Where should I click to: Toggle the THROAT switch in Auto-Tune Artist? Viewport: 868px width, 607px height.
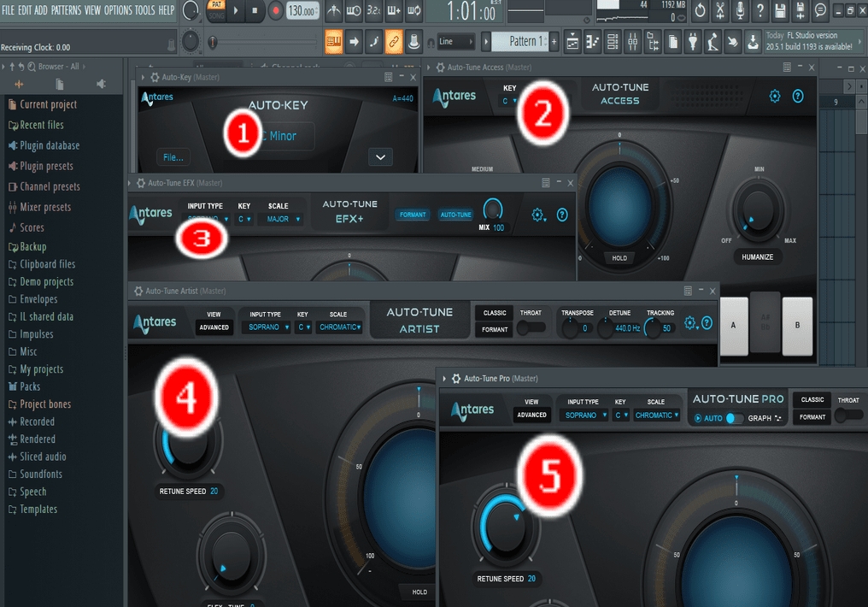pyautogui.click(x=531, y=328)
